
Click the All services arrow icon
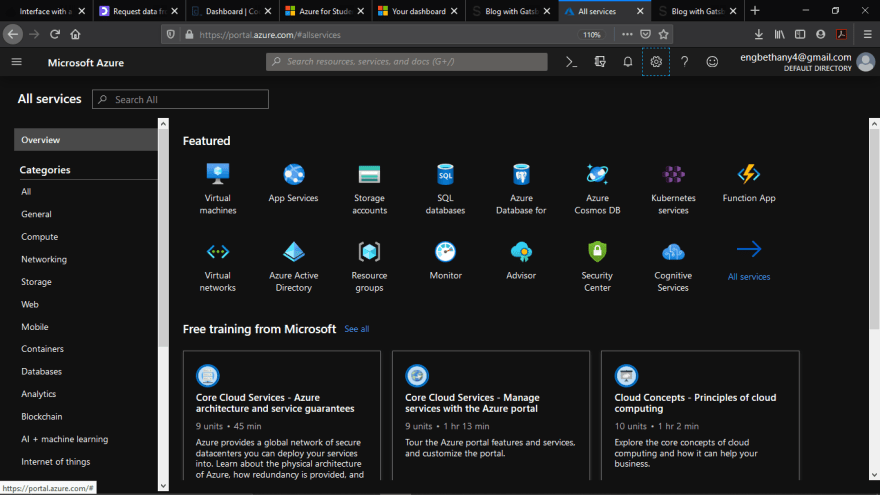[749, 249]
